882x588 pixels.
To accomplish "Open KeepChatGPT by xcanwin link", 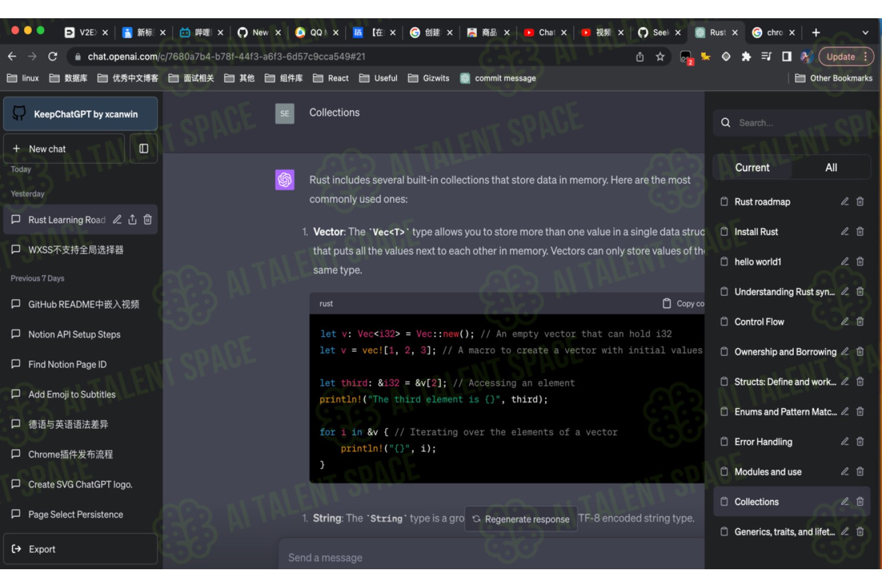I will pyautogui.click(x=81, y=114).
